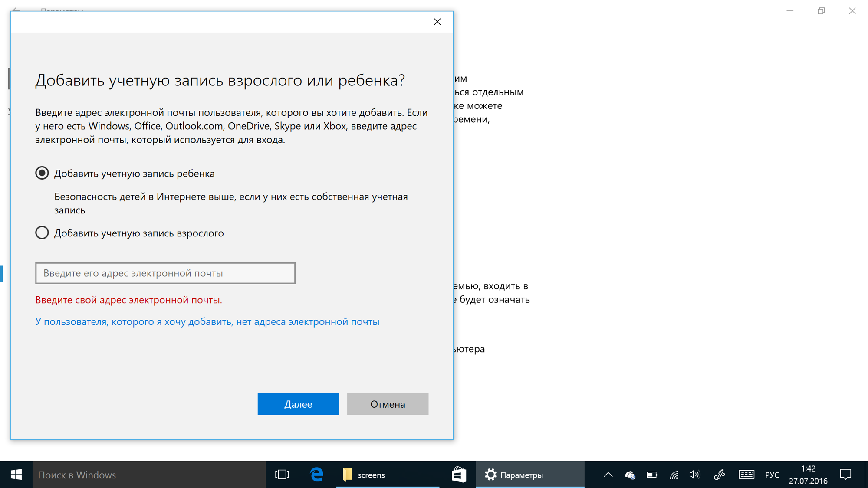868x488 pixels.
Task: Click the Отмена button
Action: pos(388,404)
